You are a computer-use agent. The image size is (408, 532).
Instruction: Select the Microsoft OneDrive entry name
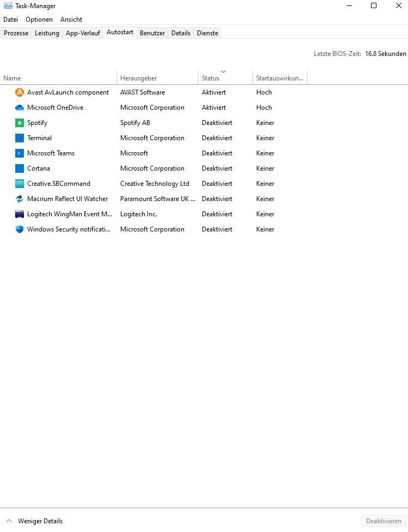[x=55, y=108]
